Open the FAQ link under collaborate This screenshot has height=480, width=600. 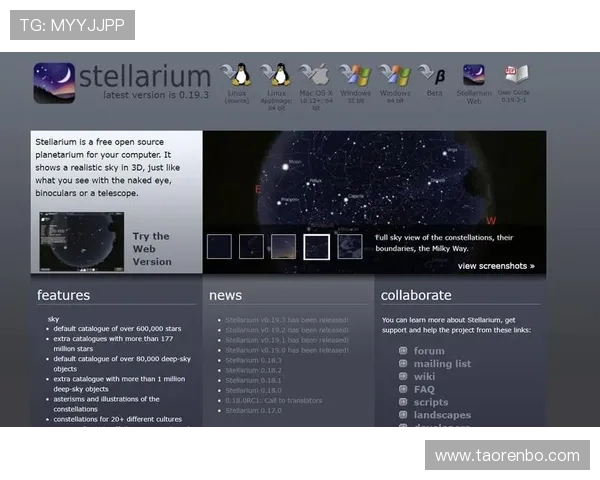pyautogui.click(x=424, y=389)
